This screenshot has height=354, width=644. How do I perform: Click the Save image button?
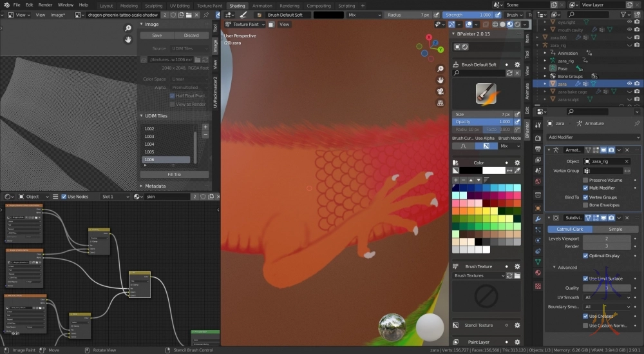(x=156, y=35)
